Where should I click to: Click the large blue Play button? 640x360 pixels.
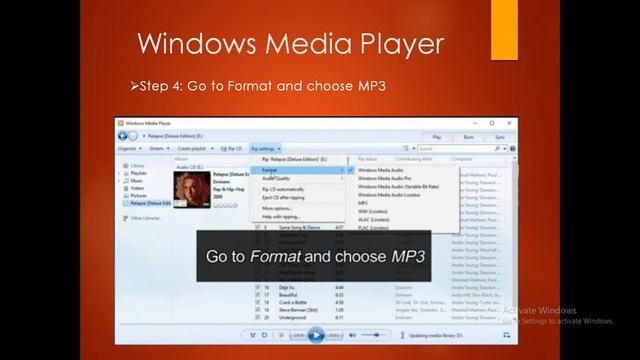tap(316, 335)
